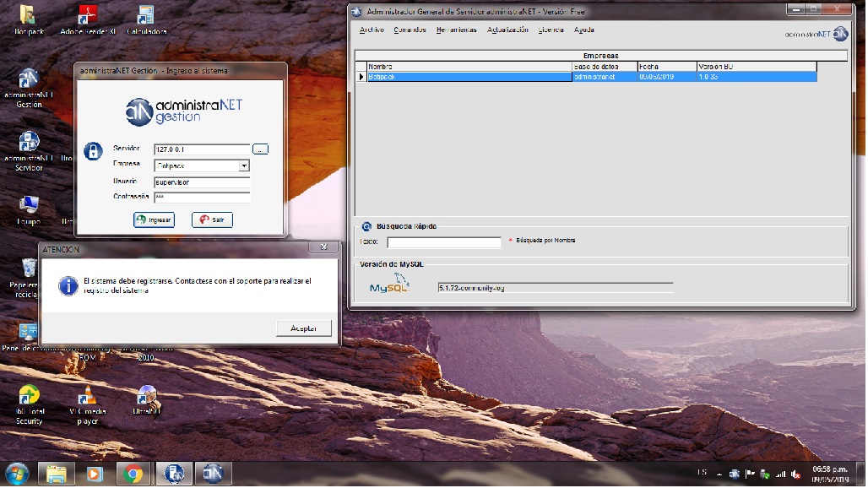Screen dimensions: 868x488
Task: Click the Fecha column header
Action: click(667, 67)
